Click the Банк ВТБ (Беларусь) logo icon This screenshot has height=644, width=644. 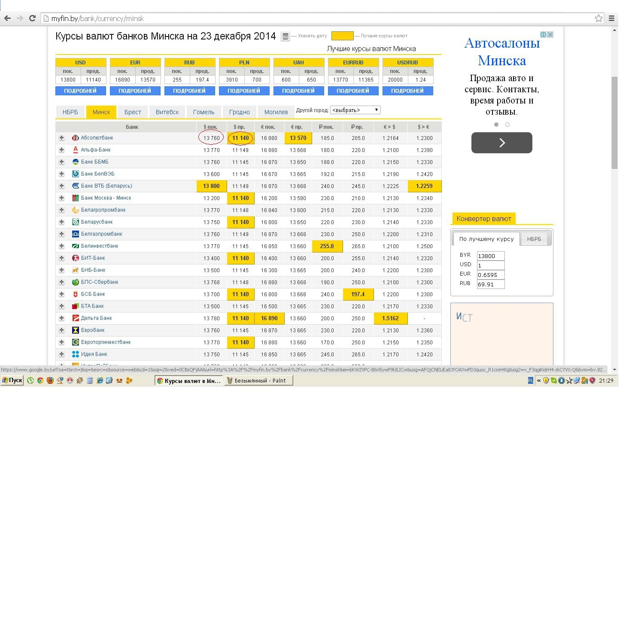[x=76, y=186]
